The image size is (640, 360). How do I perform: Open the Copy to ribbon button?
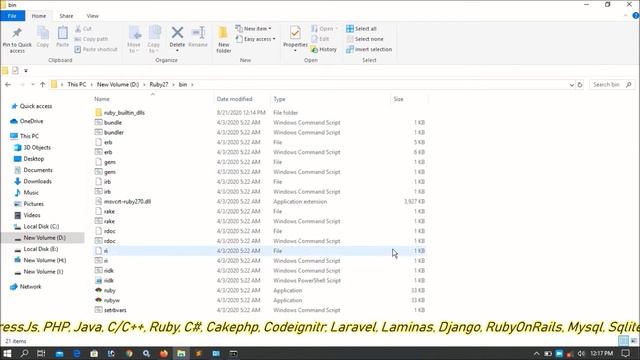click(154, 39)
